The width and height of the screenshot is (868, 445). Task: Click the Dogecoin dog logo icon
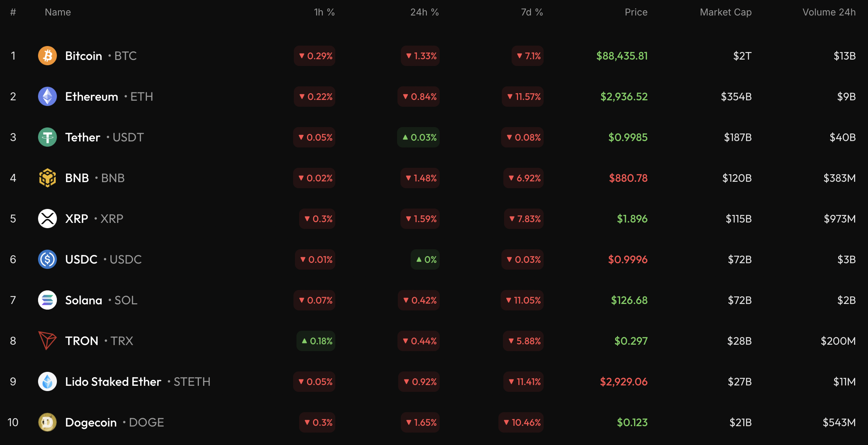47,422
